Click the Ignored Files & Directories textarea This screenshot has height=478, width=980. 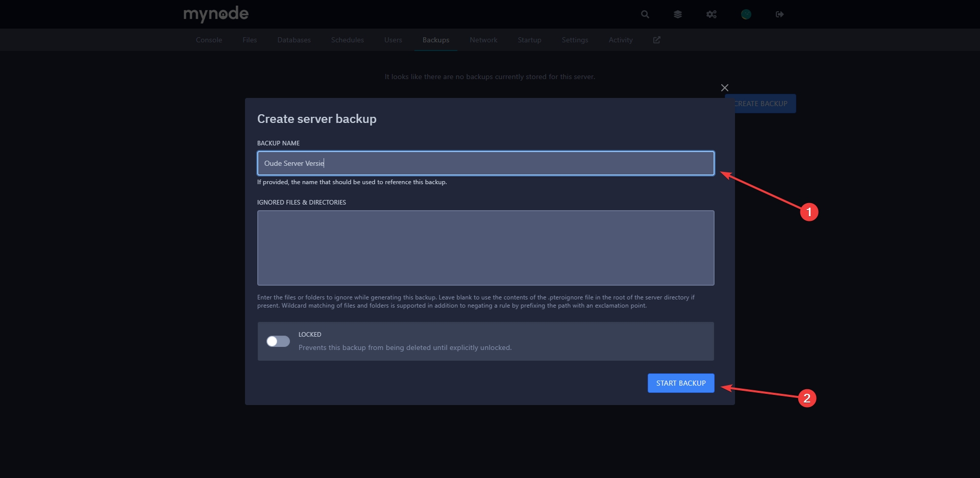[x=486, y=248]
